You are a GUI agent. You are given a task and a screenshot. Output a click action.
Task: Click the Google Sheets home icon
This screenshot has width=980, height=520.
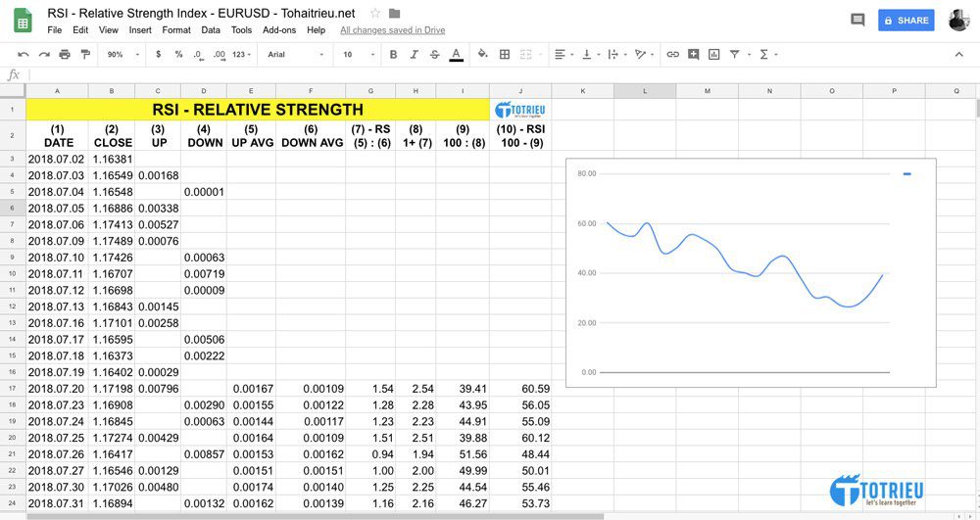pos(23,20)
